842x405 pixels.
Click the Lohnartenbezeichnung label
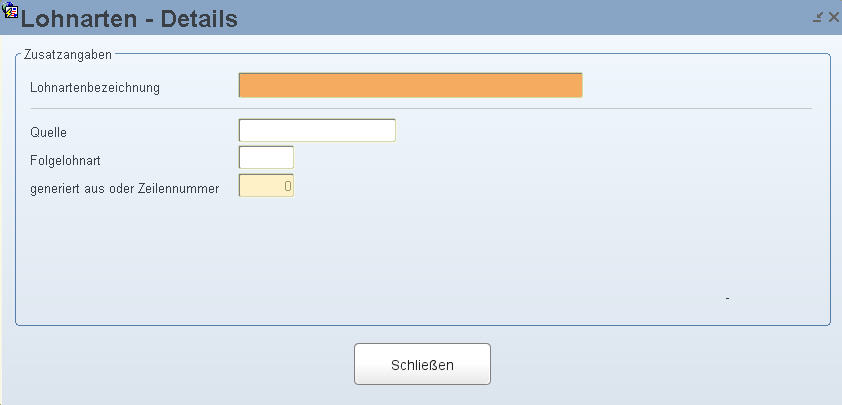96,88
